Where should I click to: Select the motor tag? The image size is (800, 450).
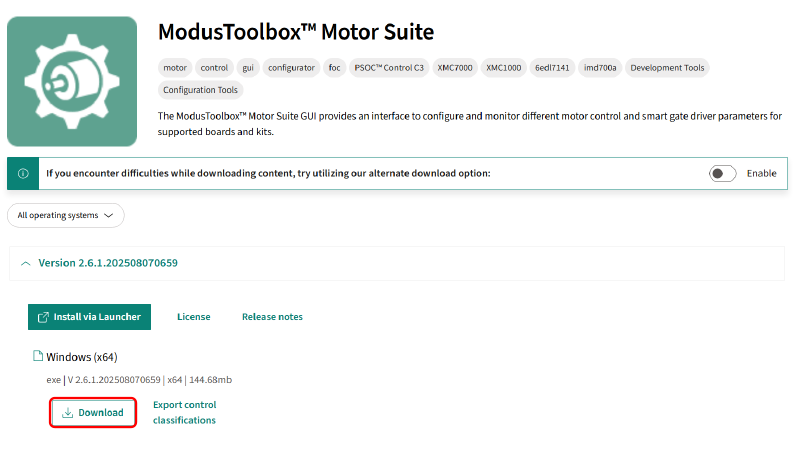(x=175, y=68)
